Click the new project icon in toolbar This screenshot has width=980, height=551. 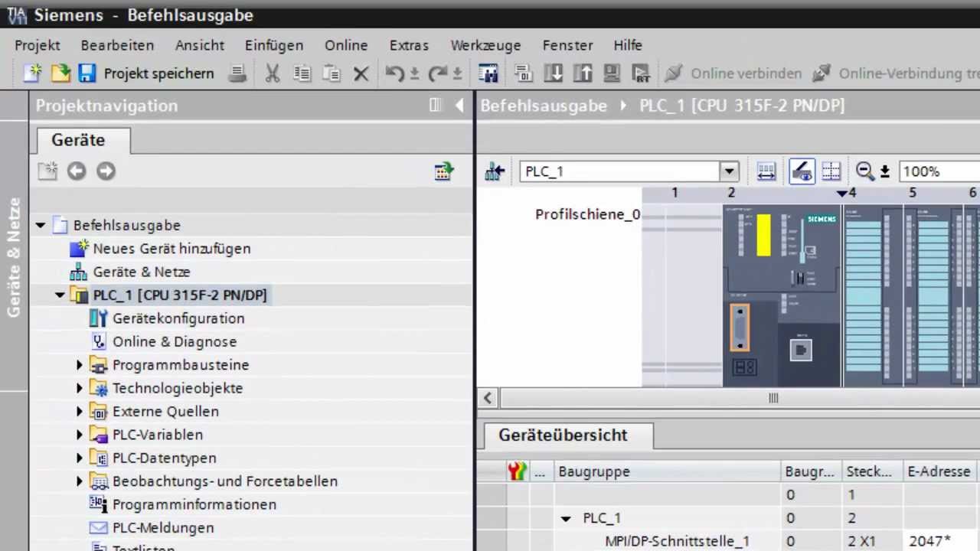click(x=33, y=73)
